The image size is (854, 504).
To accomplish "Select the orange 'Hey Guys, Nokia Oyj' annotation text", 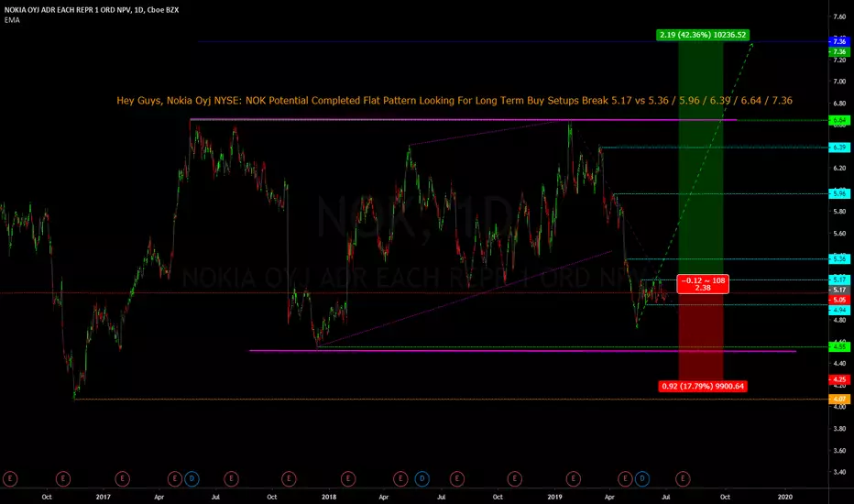I will tap(454, 100).
